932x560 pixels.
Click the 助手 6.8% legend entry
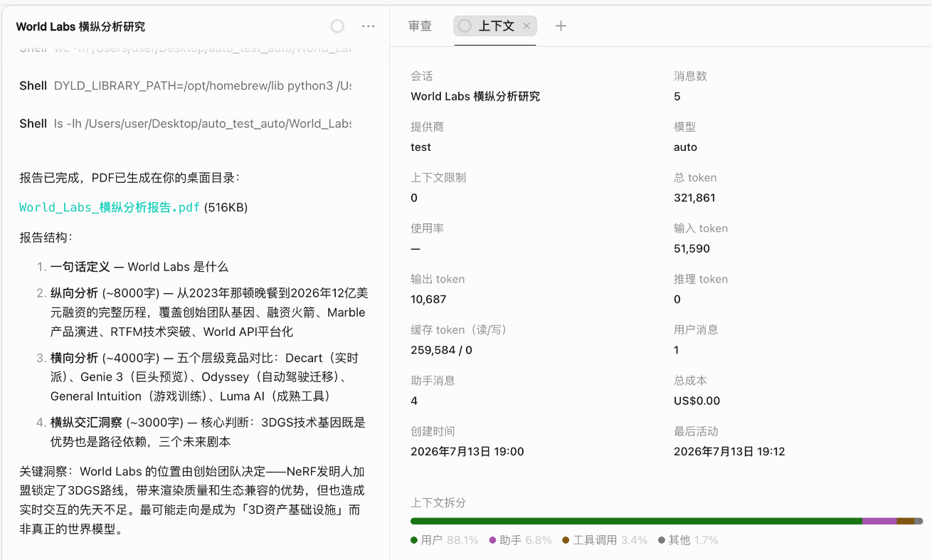click(521, 540)
